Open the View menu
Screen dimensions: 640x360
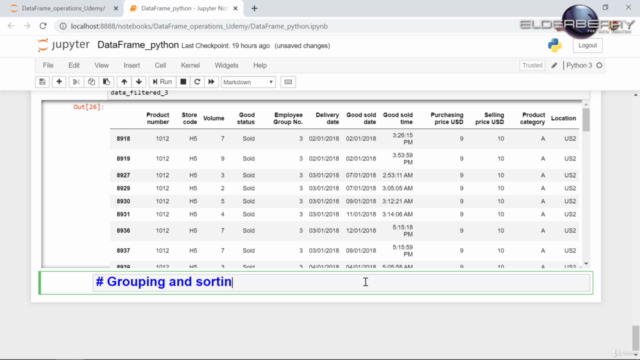[102, 65]
